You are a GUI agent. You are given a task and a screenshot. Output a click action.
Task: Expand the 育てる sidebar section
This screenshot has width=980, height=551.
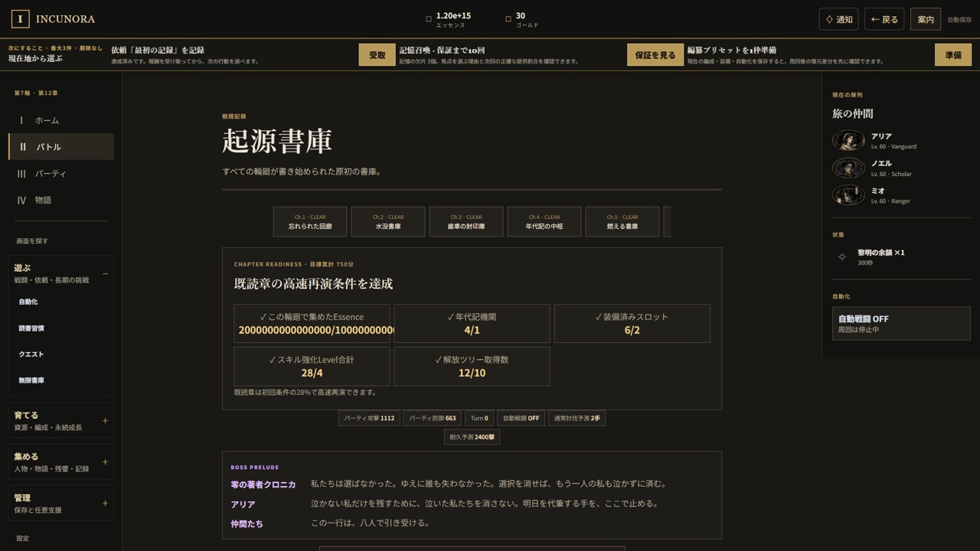(x=60, y=421)
